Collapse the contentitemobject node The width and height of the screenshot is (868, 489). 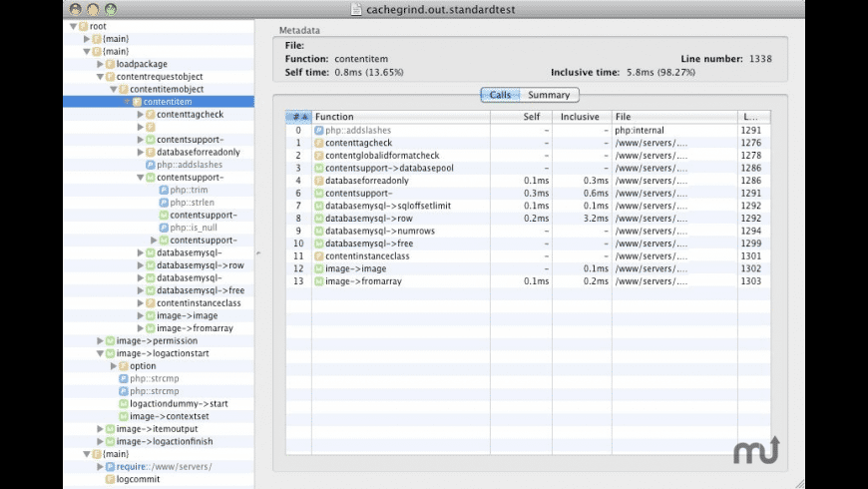click(x=114, y=89)
